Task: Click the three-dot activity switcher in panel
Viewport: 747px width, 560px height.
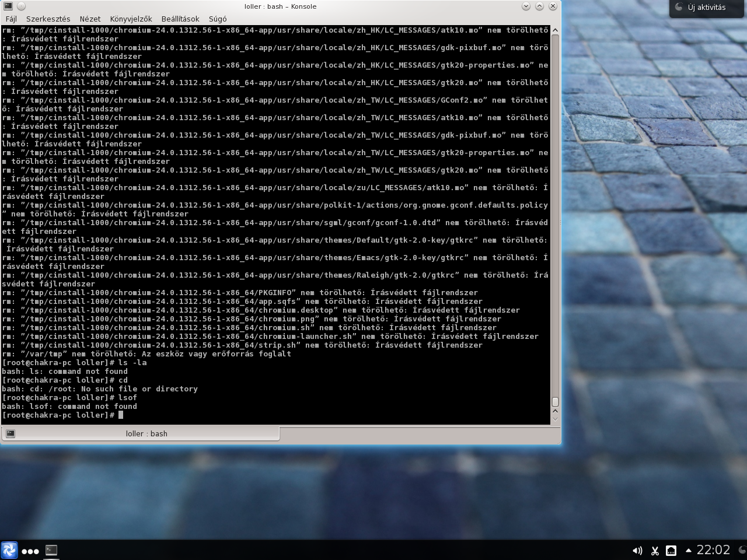Action: [x=30, y=551]
